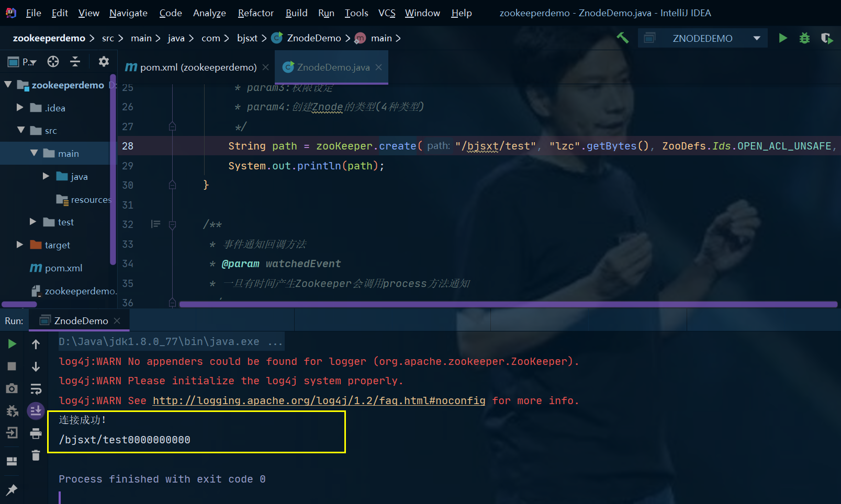Open the Analyze menu

tap(209, 13)
